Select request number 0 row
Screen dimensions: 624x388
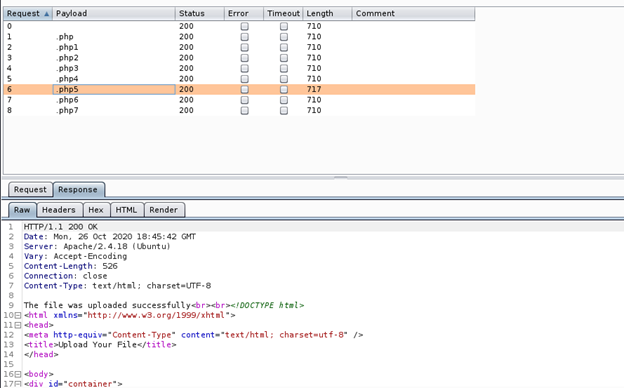239,26
